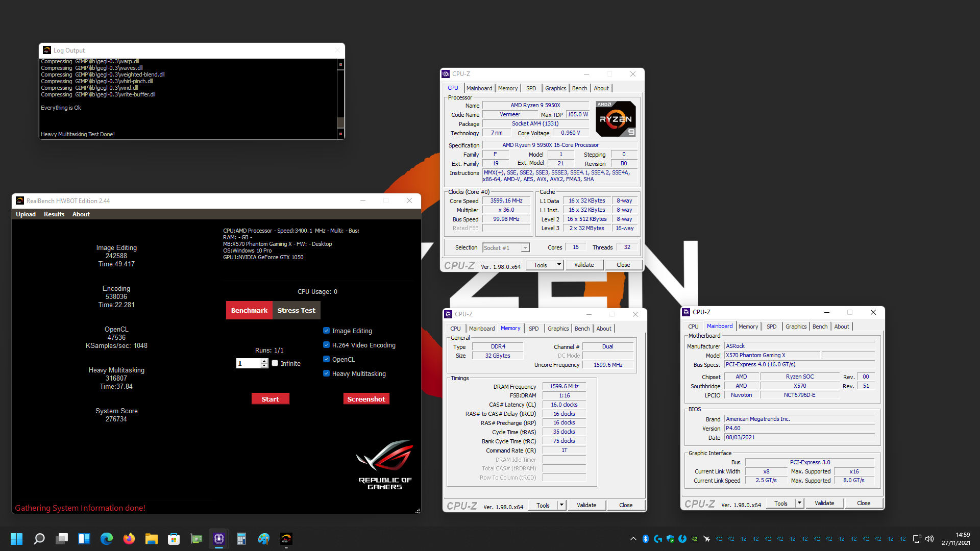
Task: Open Windows Security tray icon
Action: pos(670,539)
